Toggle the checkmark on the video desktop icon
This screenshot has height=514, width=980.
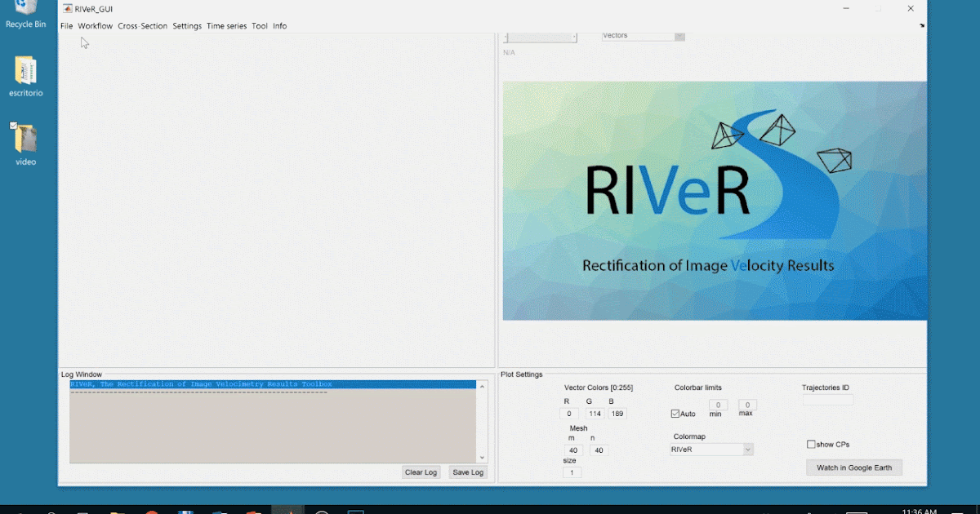(11, 126)
